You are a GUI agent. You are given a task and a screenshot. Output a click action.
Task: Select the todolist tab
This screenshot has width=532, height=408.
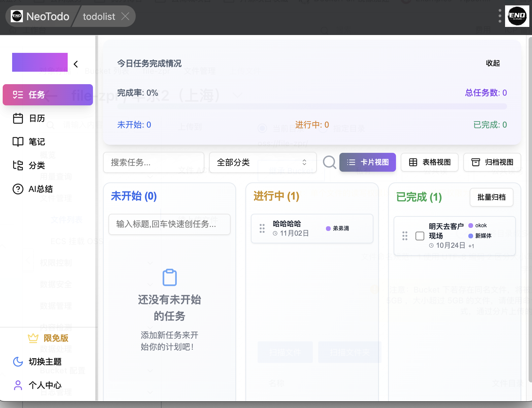(99, 16)
